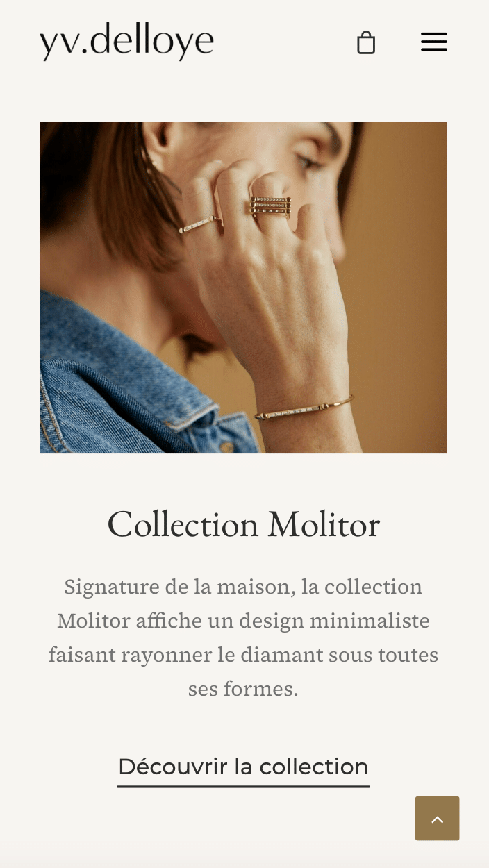Click the Collection Molitor heading
Viewport: 489px width, 868px height.
(x=244, y=524)
